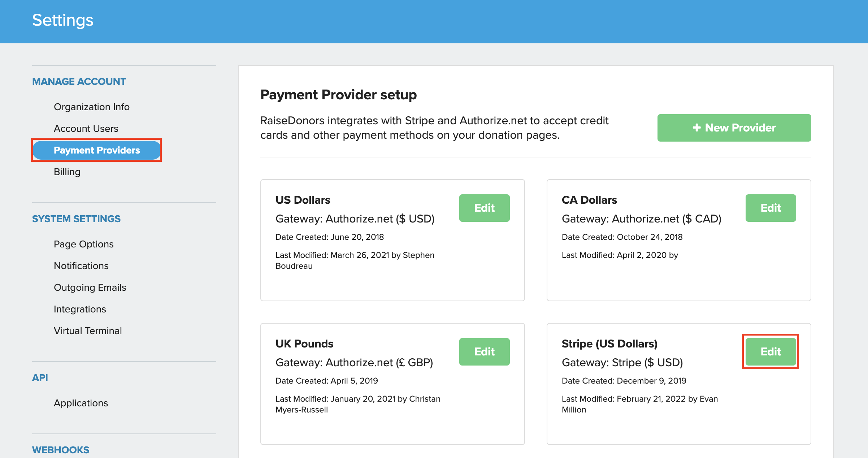Open Page Options settings

pos(84,244)
